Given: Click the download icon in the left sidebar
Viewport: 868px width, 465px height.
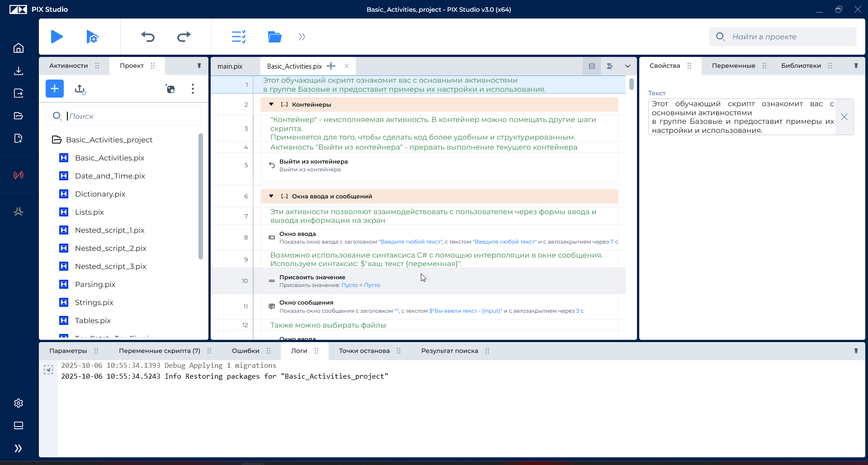Looking at the screenshot, I should pos(19,70).
